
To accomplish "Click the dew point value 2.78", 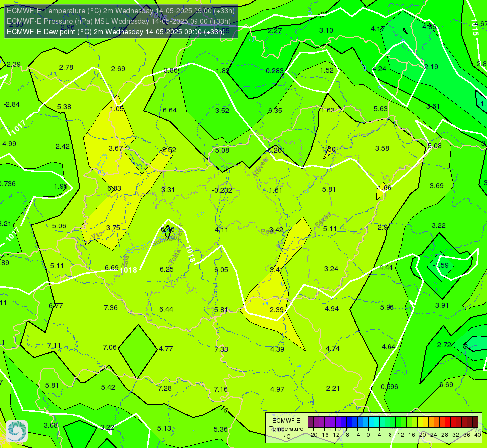I will [66, 68].
